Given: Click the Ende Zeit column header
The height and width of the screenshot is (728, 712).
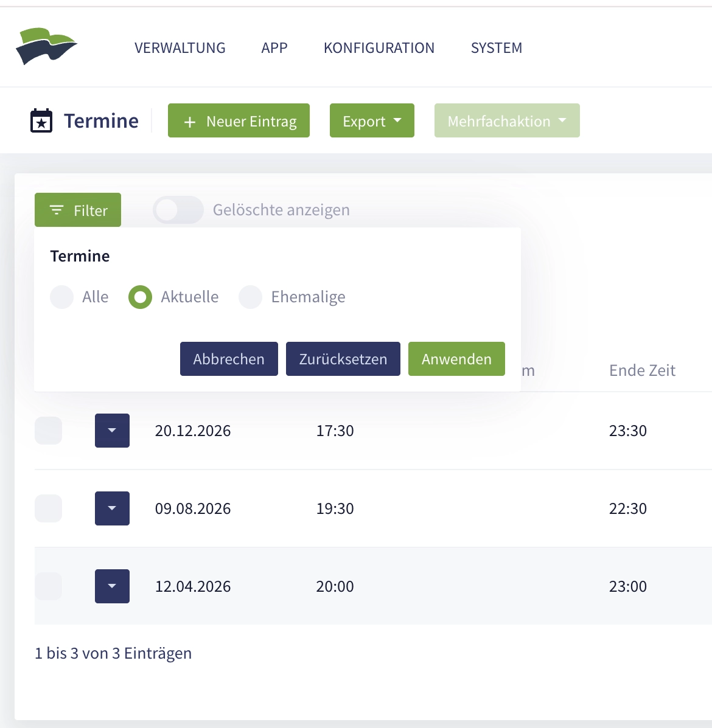Looking at the screenshot, I should point(642,370).
